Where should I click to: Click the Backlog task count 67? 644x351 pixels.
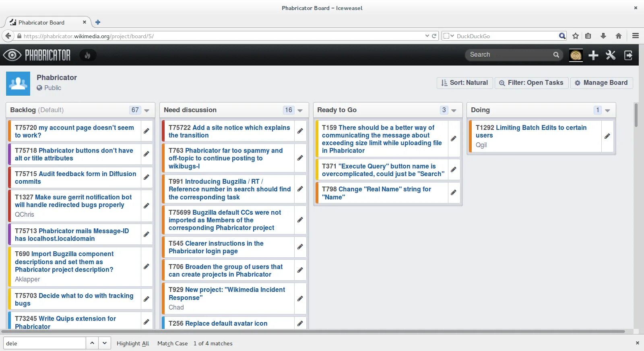pyautogui.click(x=135, y=110)
